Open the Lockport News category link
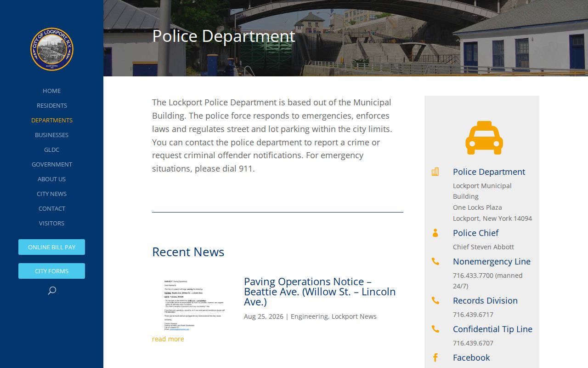This screenshot has width=588, height=368. (x=354, y=316)
